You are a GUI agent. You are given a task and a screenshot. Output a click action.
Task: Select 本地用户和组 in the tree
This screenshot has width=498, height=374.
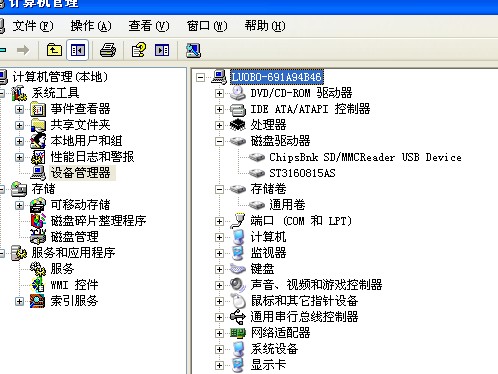(x=86, y=141)
